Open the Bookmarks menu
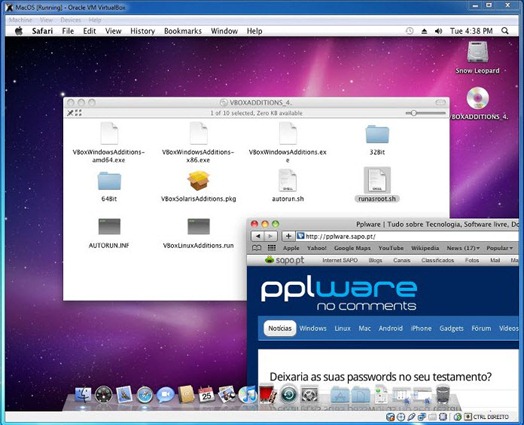Image resolution: width=524 pixels, height=425 pixels. click(183, 31)
